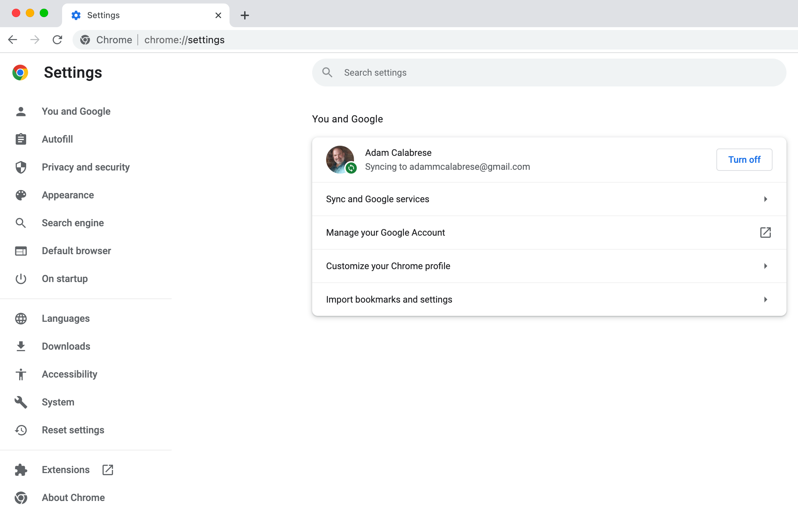798x532 pixels.
Task: Click the Privacy and security shield icon
Action: [x=21, y=167]
